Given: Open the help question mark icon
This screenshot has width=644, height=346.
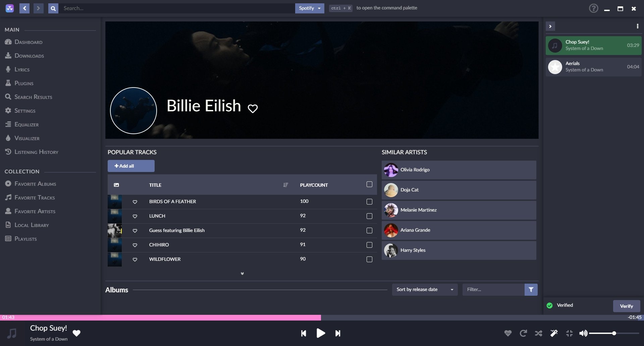Looking at the screenshot, I should pos(593,8).
